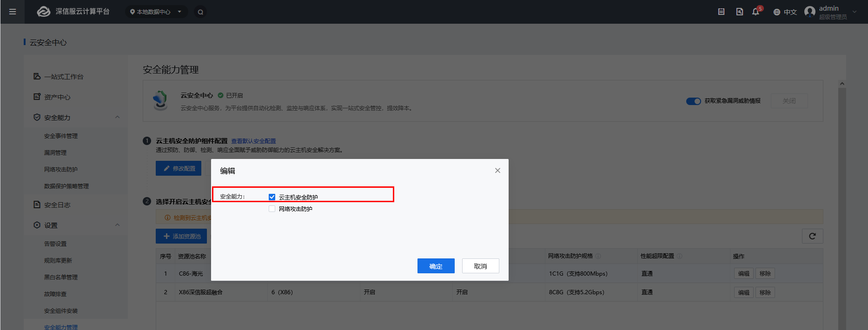The width and height of the screenshot is (868, 330).
Task: Open 安全日志 in the sidebar
Action: (57, 205)
